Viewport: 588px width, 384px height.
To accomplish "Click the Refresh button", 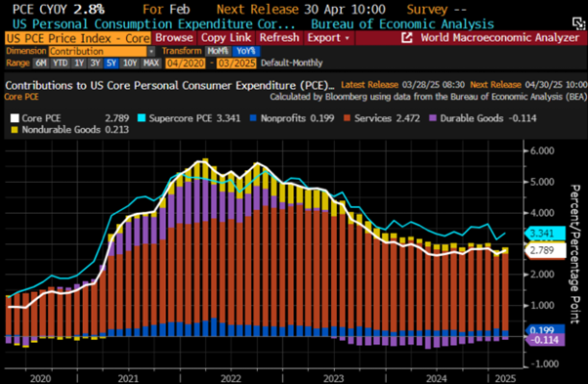I will [x=279, y=38].
